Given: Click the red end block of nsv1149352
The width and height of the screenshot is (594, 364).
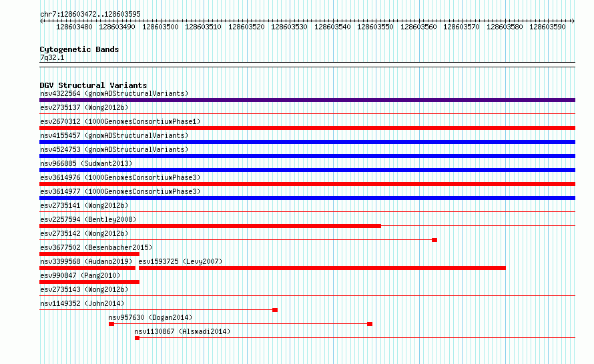Looking at the screenshot, I should tap(275, 310).
